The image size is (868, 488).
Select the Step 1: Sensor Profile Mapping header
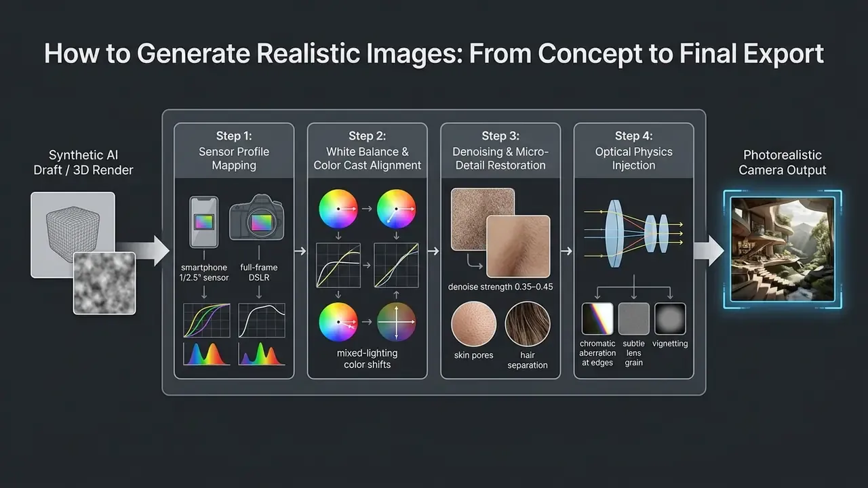234,150
